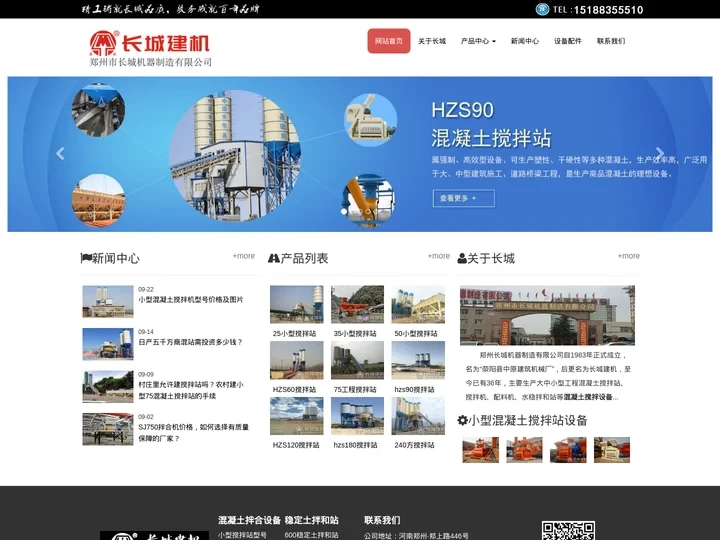The image size is (720, 540).
Task: Open the 25小型搅拌站 product thumbnail
Action: pyautogui.click(x=296, y=305)
